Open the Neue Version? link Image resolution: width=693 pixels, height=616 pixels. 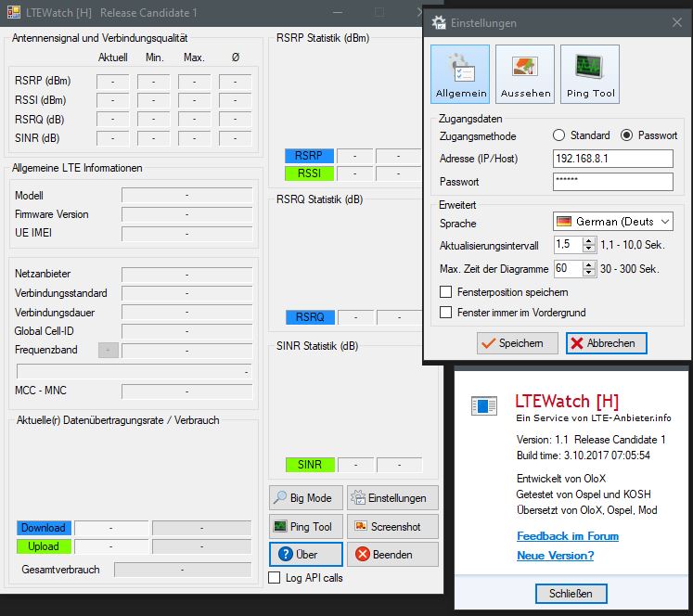point(555,556)
